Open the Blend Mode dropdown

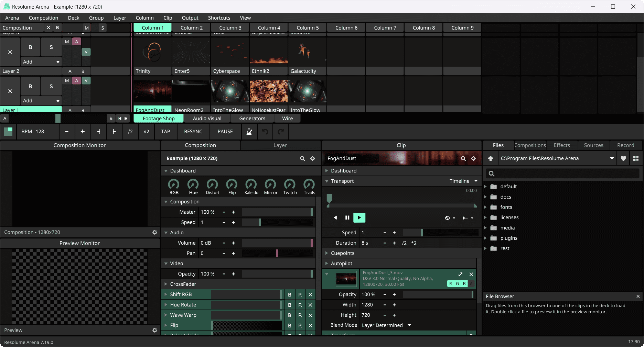[386, 325]
